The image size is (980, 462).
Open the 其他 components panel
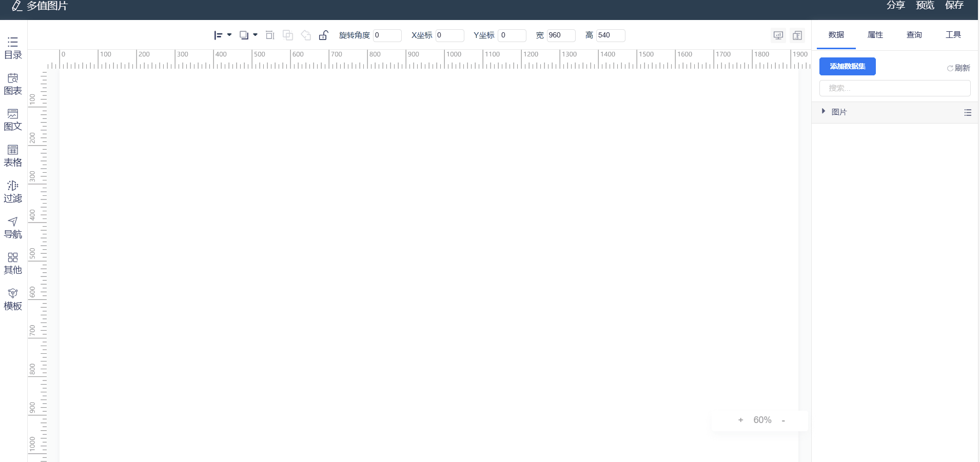pos(13,264)
